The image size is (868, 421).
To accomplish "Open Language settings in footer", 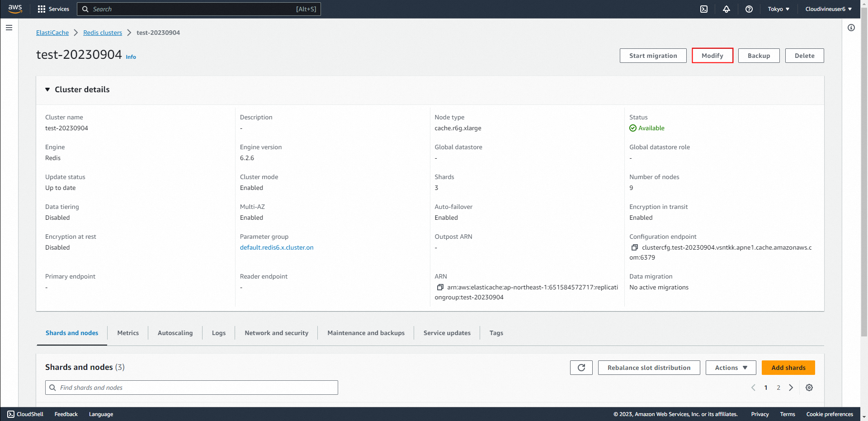I will [x=101, y=414].
